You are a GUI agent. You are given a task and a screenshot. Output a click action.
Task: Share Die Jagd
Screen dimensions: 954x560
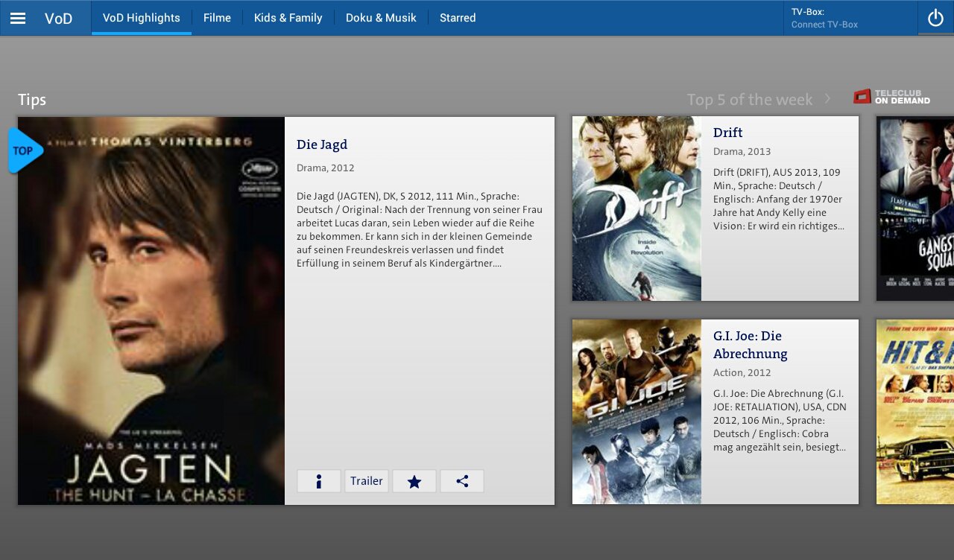coord(462,481)
